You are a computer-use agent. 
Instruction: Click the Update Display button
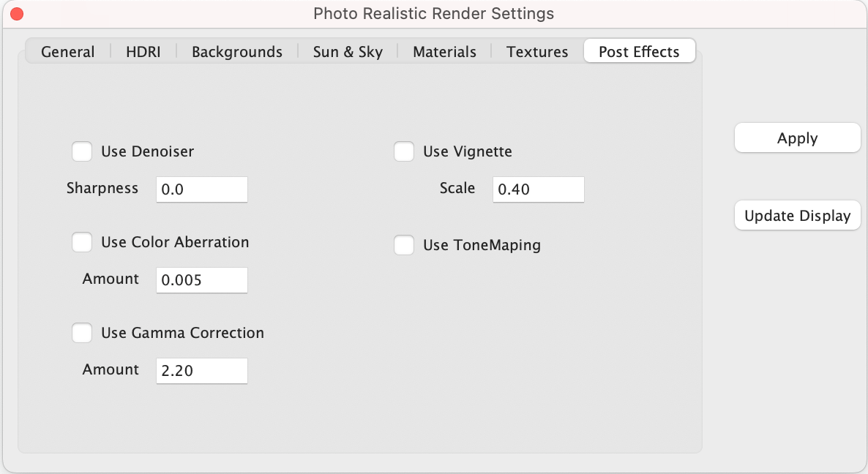click(x=797, y=215)
